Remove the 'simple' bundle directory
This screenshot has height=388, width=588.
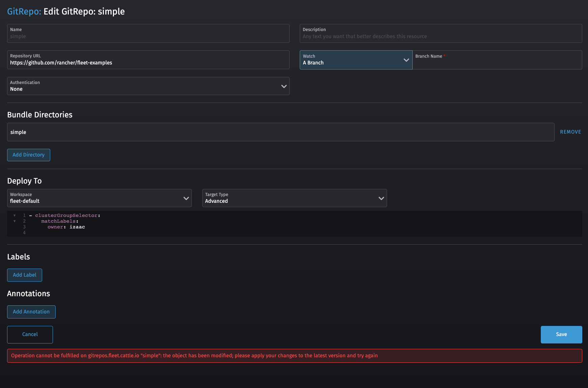[570, 132]
